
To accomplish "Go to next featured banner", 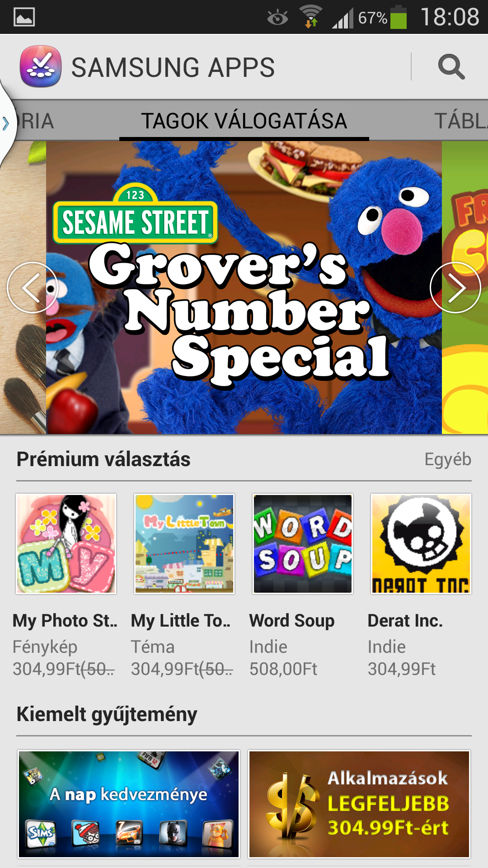I will pyautogui.click(x=455, y=288).
